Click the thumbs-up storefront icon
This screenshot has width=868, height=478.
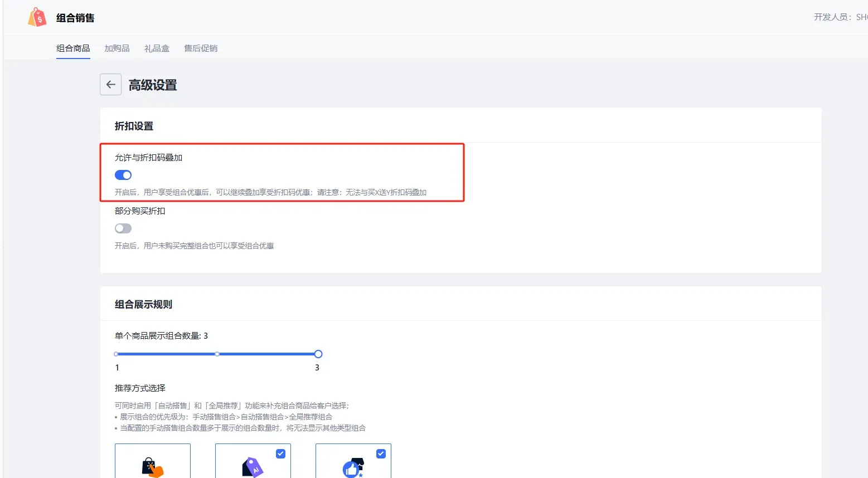tap(353, 467)
